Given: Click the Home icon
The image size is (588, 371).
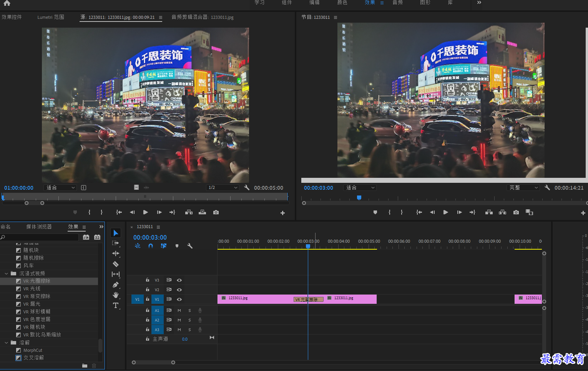Looking at the screenshot, I should [7, 3].
